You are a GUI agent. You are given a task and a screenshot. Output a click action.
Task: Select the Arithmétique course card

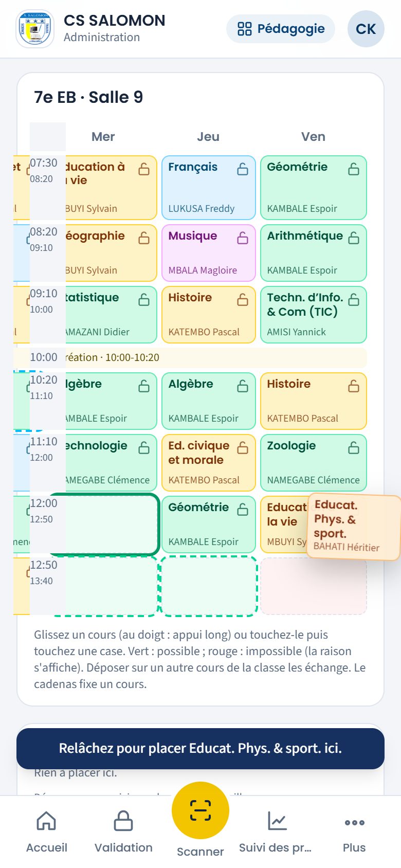pos(314,253)
